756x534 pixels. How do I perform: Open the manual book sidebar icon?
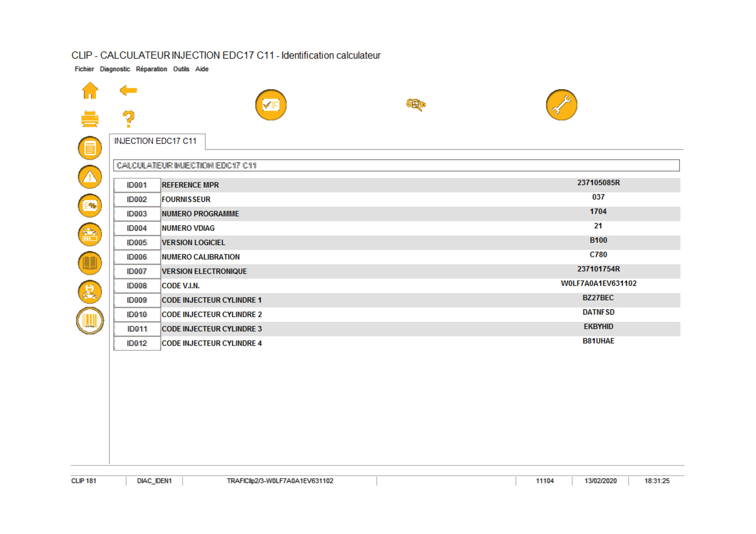tap(90, 263)
